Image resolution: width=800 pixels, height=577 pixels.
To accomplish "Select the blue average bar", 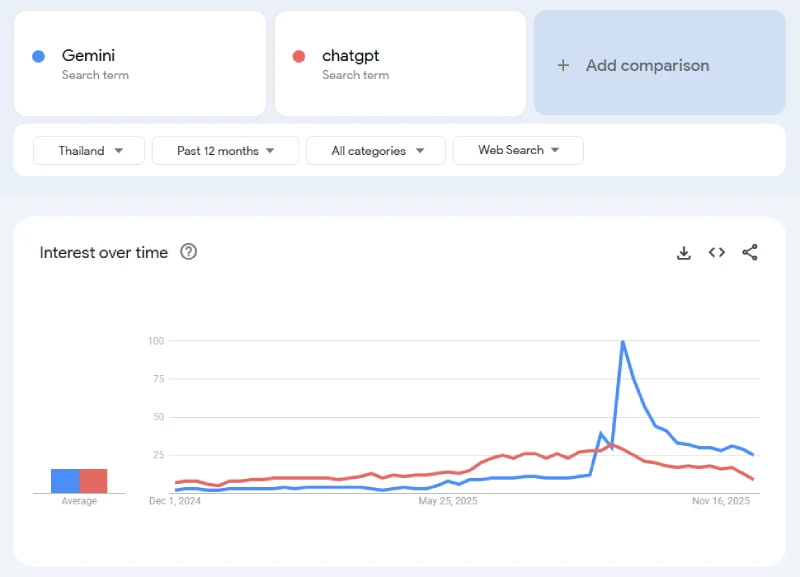I will [65, 481].
